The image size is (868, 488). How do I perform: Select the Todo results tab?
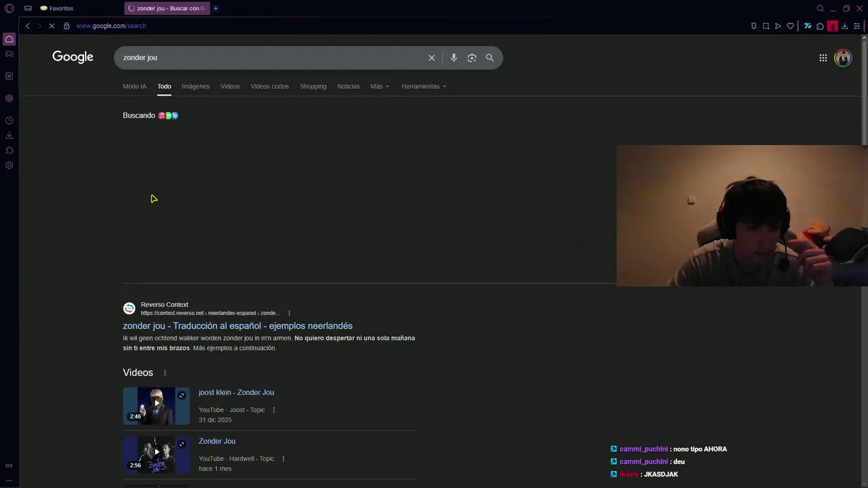click(x=164, y=86)
